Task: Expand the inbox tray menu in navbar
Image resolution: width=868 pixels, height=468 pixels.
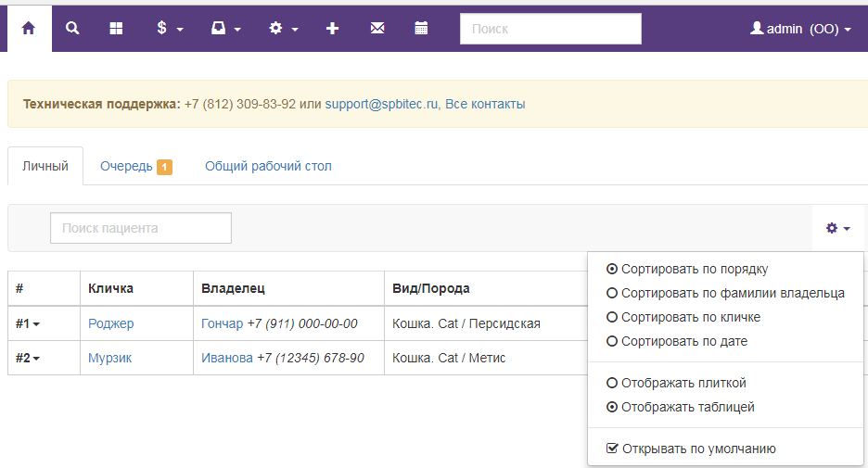Action: pos(226,29)
